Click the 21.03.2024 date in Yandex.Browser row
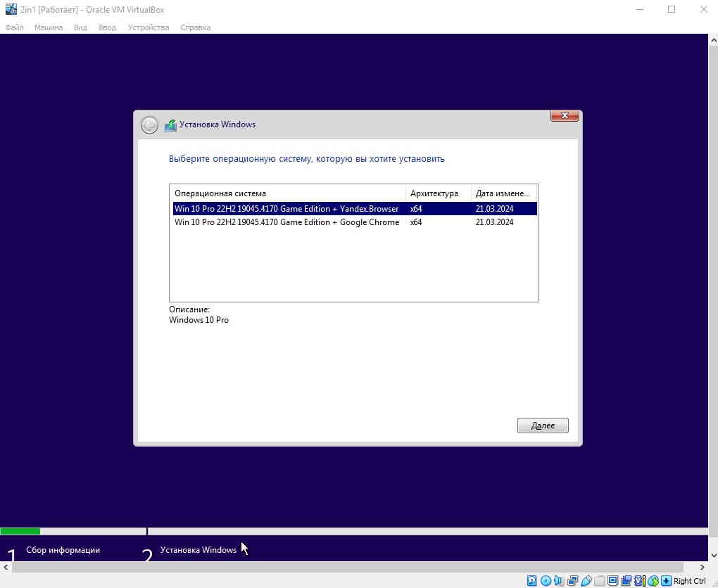This screenshot has height=588, width=718. tap(494, 209)
